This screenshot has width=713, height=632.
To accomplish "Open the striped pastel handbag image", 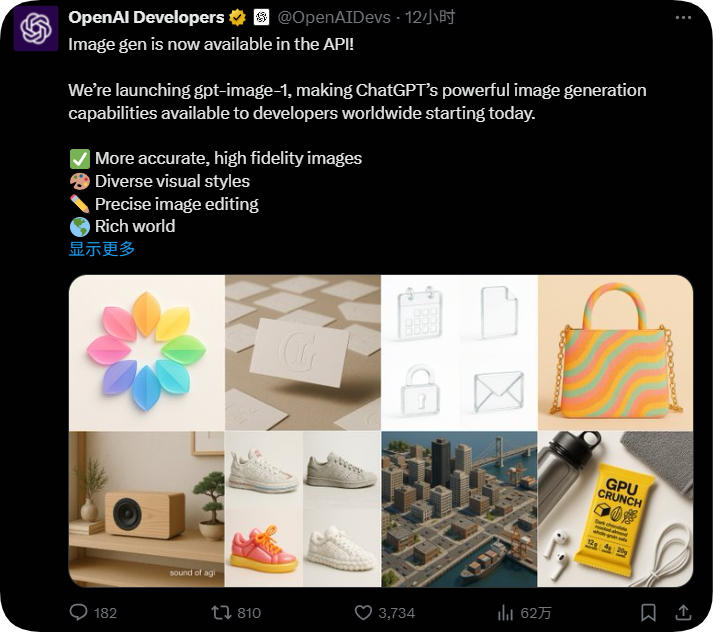I will tap(615, 352).
